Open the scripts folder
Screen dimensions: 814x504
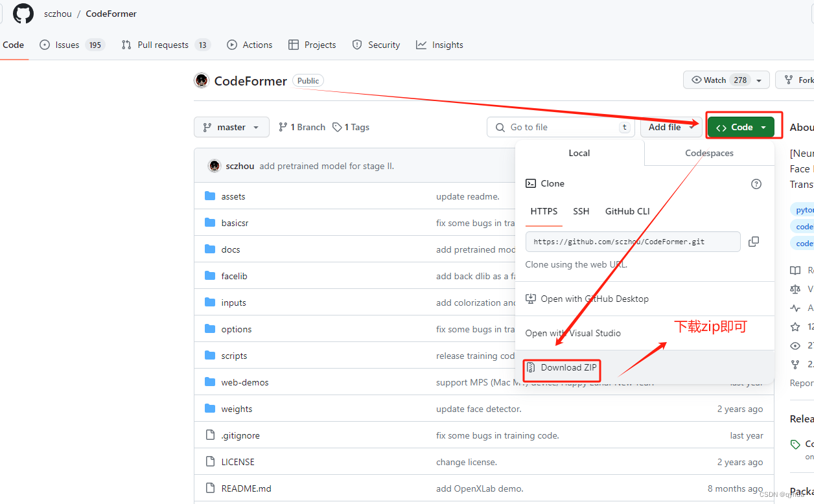[x=234, y=356]
